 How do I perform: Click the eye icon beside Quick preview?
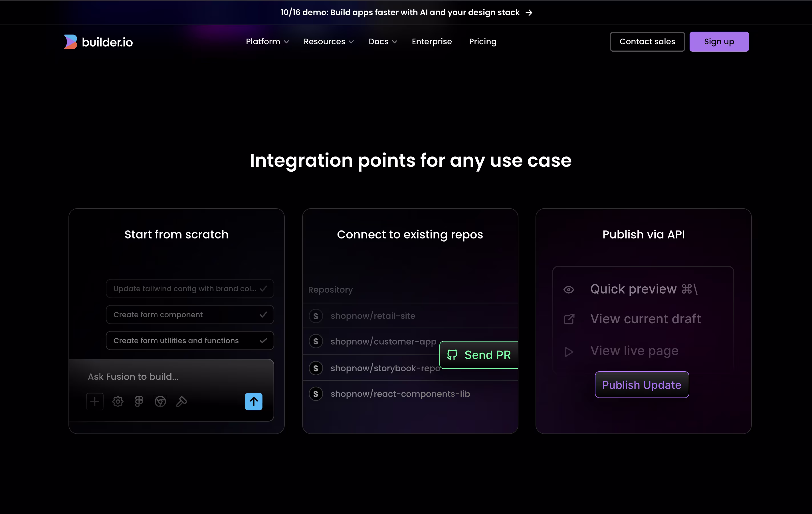tap(569, 290)
